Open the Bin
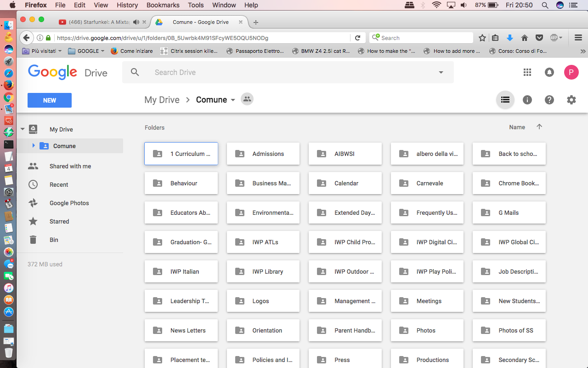This screenshot has height=368, width=588. tap(54, 240)
